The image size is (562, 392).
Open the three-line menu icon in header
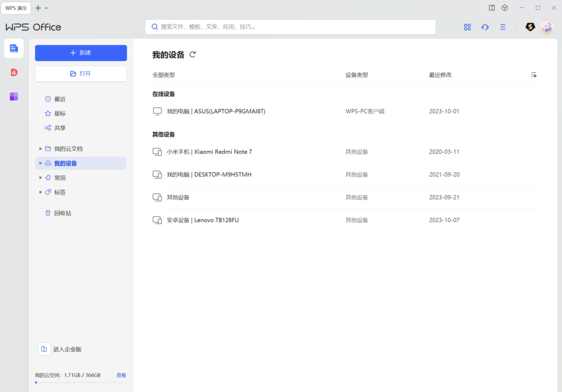click(503, 27)
